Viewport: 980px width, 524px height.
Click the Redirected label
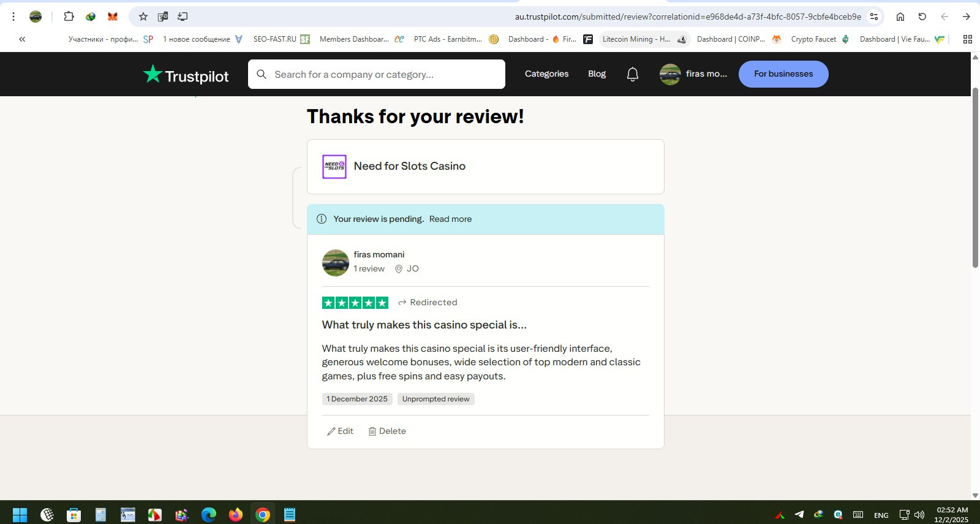[428, 302]
